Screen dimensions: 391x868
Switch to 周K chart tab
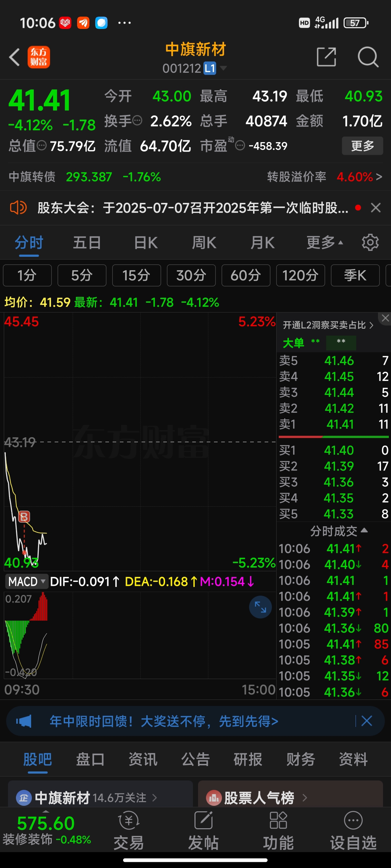[x=204, y=242]
